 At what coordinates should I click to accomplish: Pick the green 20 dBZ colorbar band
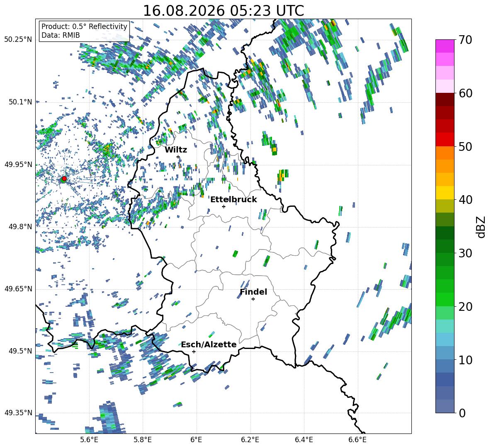(445, 299)
